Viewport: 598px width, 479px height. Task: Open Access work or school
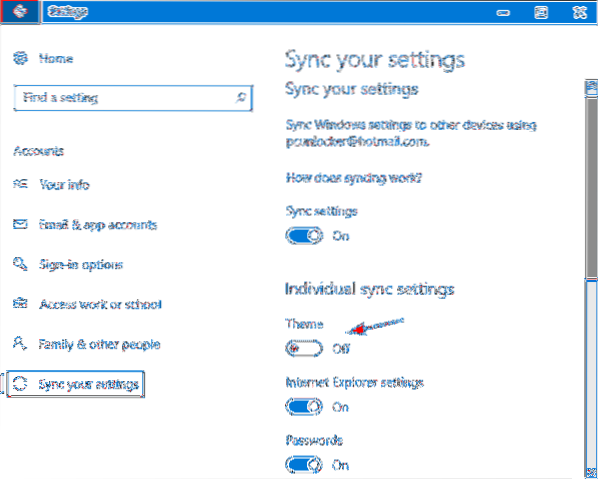pyautogui.click(x=100, y=304)
